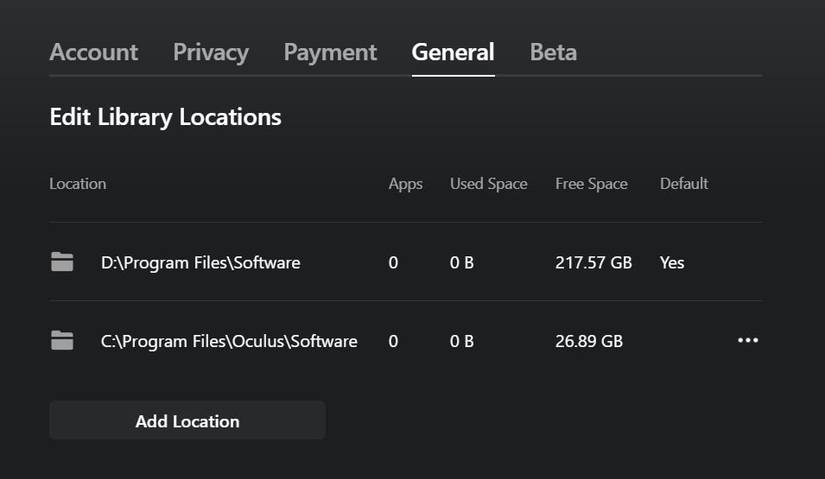Click folder icon for C:\Program Files\Oculus\Software
Screen dimensions: 825x479
click(x=62, y=341)
